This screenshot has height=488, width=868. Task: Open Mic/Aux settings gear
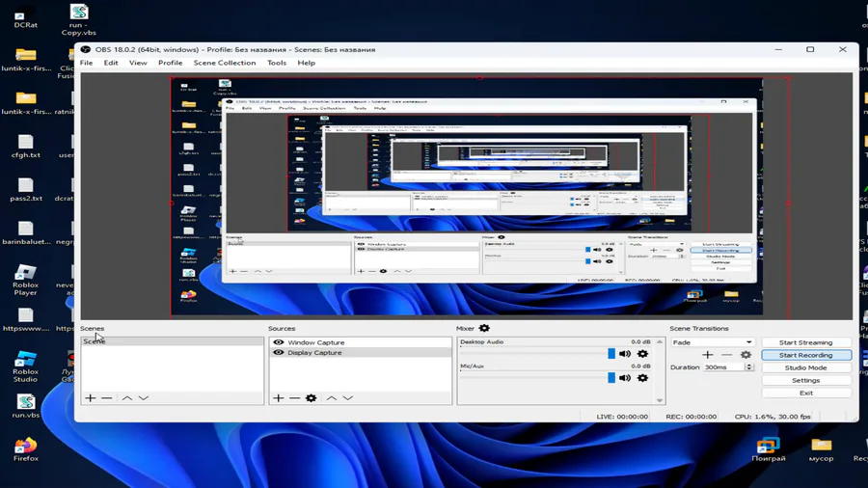coord(642,378)
